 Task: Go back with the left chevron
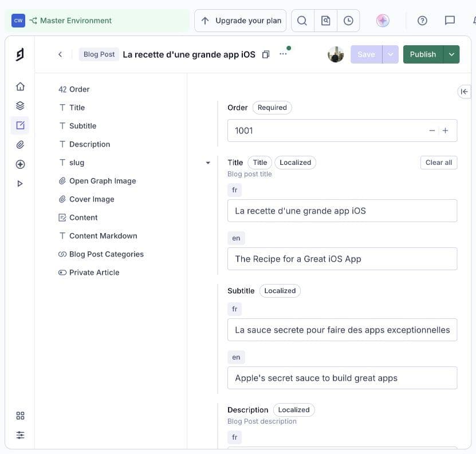(60, 54)
